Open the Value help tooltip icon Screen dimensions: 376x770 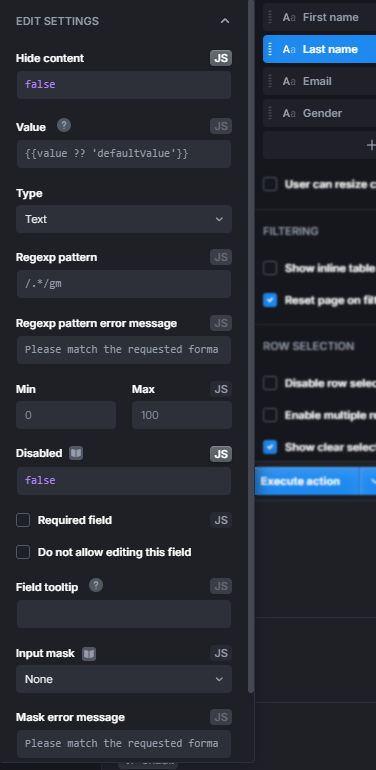pyautogui.click(x=64, y=126)
